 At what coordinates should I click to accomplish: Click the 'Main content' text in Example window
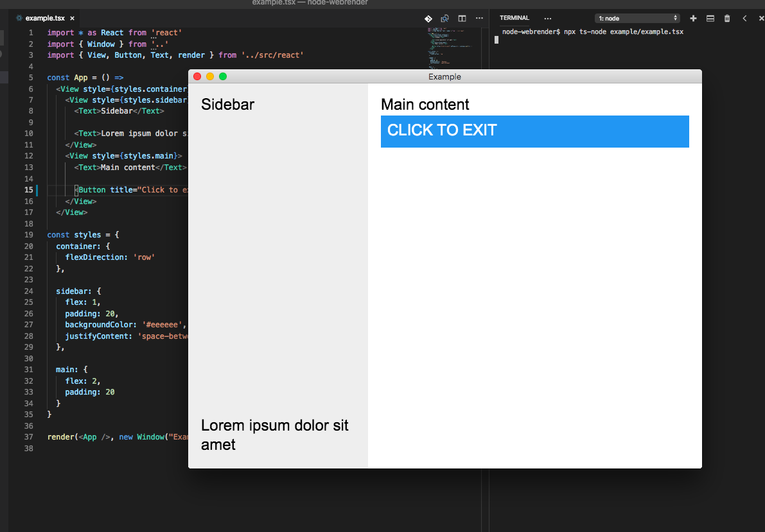[x=425, y=105]
